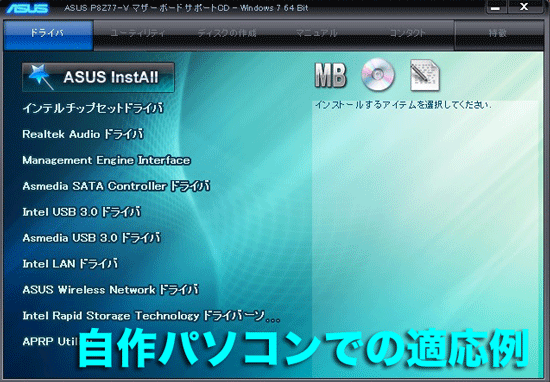550x382 pixels.
Task: Install Intel LAN ドライバ
Action: (70, 264)
